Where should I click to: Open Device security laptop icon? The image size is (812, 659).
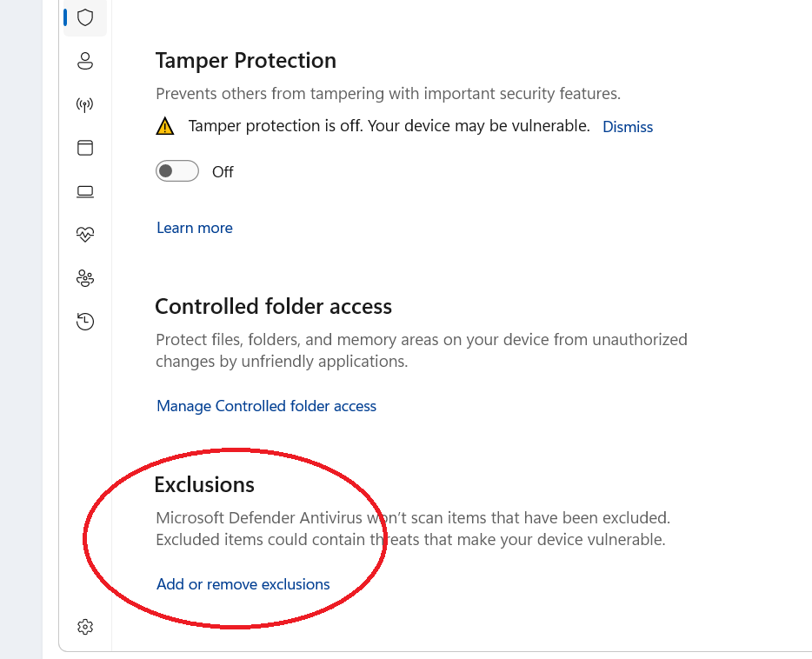pyautogui.click(x=85, y=191)
